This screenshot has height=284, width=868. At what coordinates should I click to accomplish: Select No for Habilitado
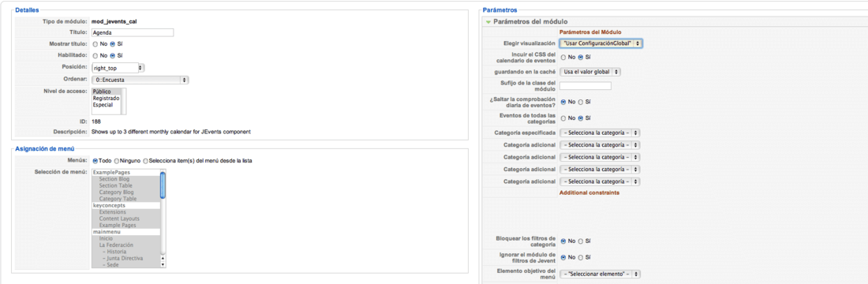(95, 55)
